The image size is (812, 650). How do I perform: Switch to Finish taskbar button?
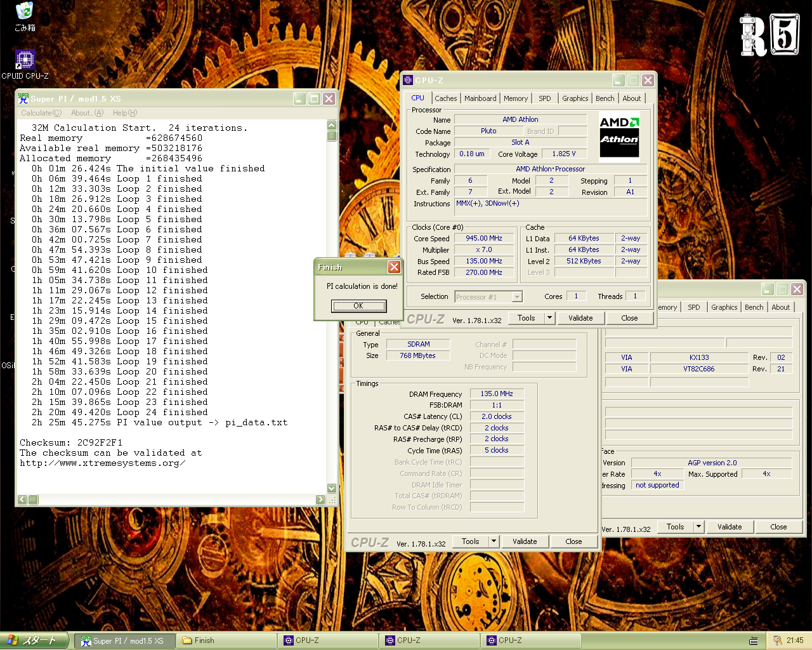tap(226, 640)
